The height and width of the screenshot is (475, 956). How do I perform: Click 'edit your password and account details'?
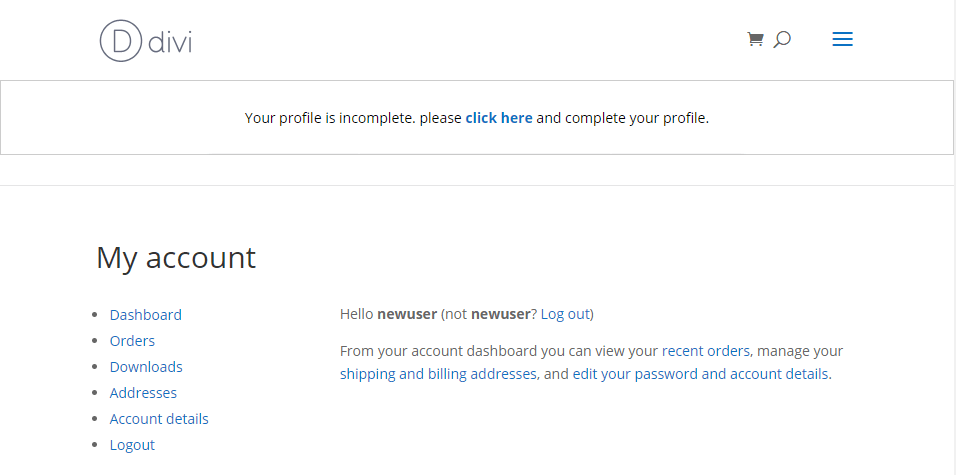pos(700,374)
